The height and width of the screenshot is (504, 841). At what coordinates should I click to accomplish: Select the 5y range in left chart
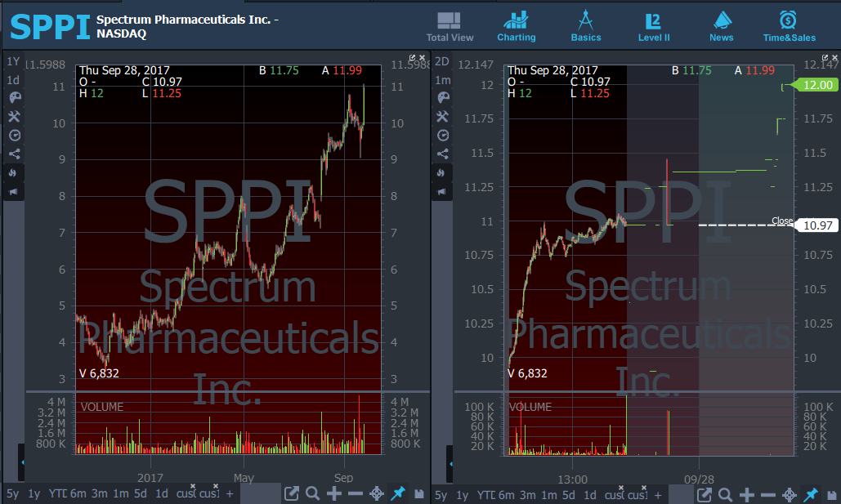coord(12,494)
